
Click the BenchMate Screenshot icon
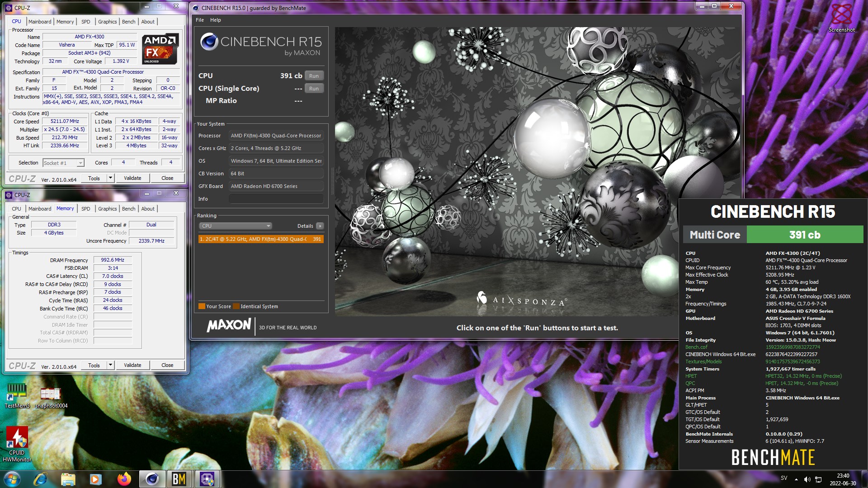click(x=841, y=18)
